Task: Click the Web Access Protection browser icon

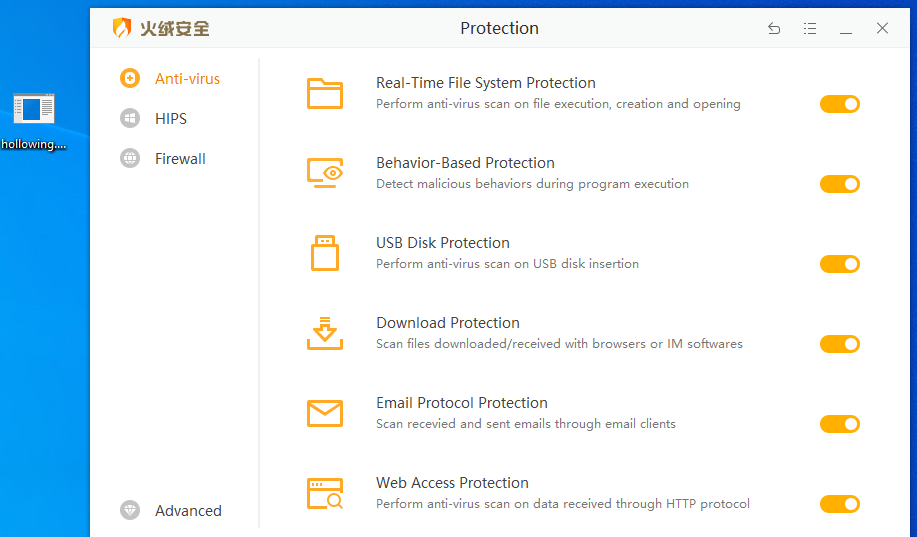Action: coord(325,493)
